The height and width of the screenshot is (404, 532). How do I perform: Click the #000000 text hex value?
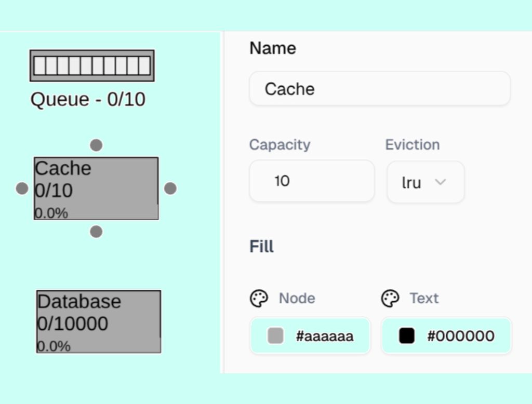[461, 336]
